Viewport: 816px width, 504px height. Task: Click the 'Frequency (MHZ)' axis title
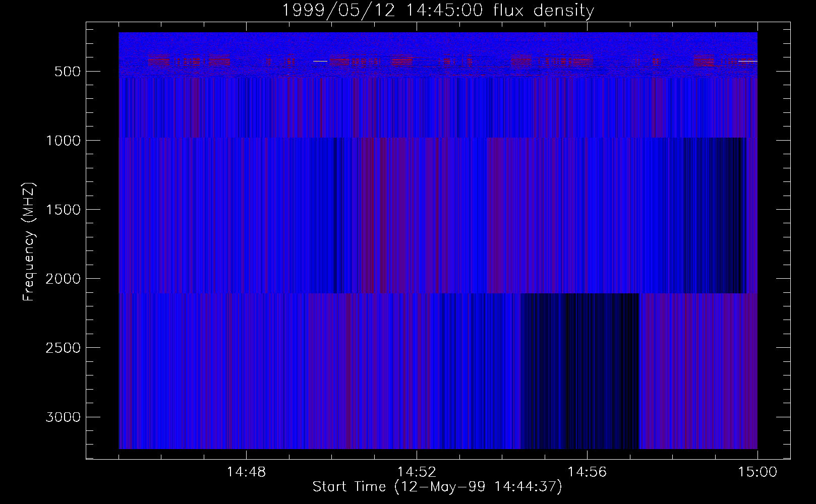(x=29, y=241)
